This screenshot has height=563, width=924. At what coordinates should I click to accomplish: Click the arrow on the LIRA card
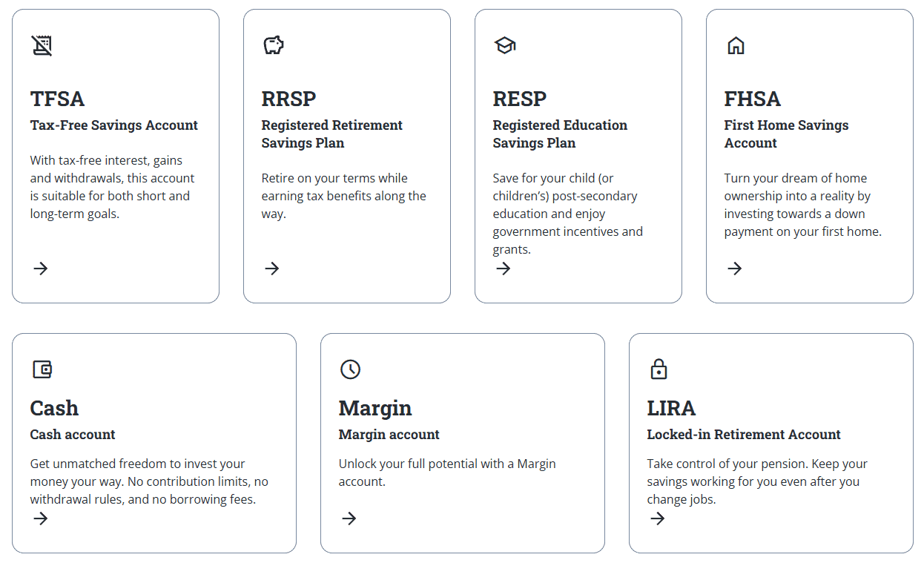(657, 518)
